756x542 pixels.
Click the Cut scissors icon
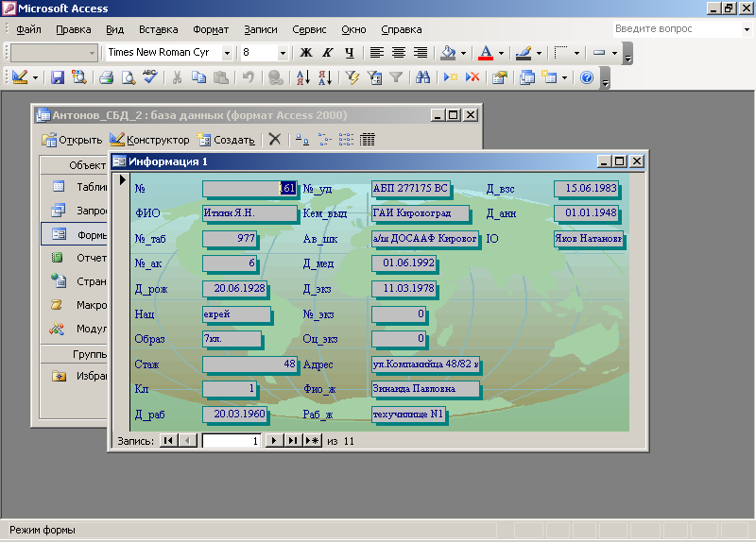point(177,77)
